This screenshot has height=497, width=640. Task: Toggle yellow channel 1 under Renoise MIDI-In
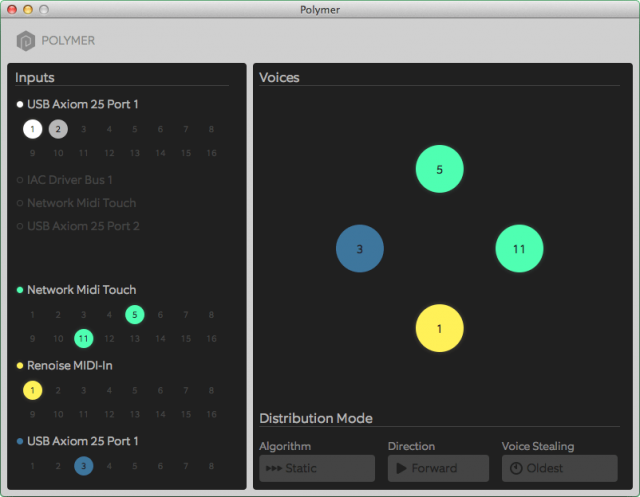pos(33,390)
